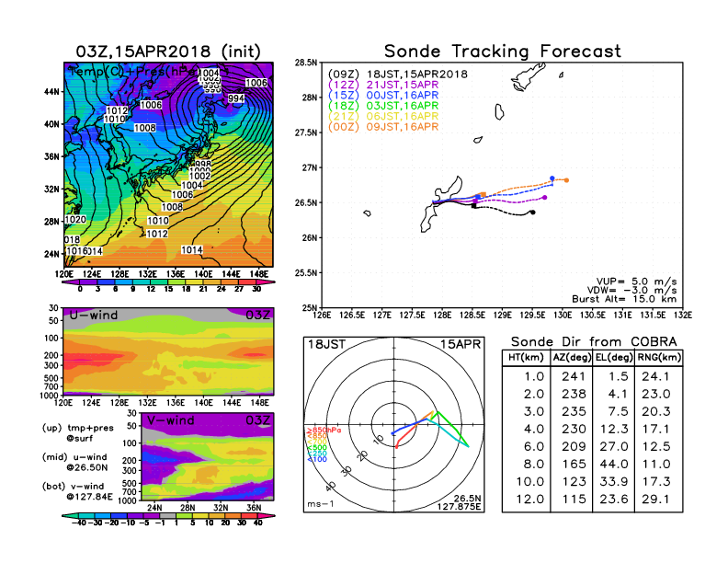Click the Sonde Tracking Forecast title
The width and height of the screenshot is (728, 563).
pyautogui.click(x=502, y=52)
